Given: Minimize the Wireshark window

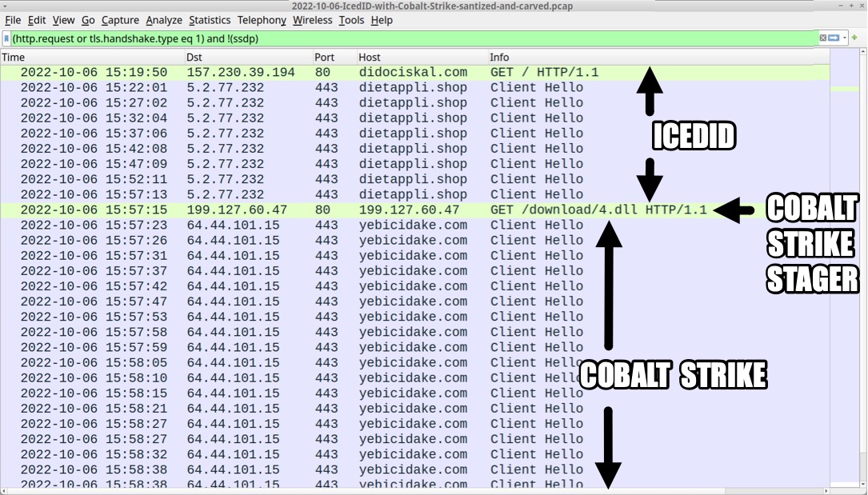Looking at the screenshot, I should pos(842,6).
